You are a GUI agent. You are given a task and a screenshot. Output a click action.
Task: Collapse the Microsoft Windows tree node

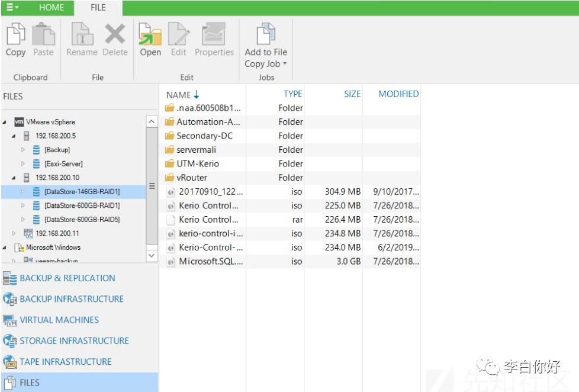click(5, 248)
